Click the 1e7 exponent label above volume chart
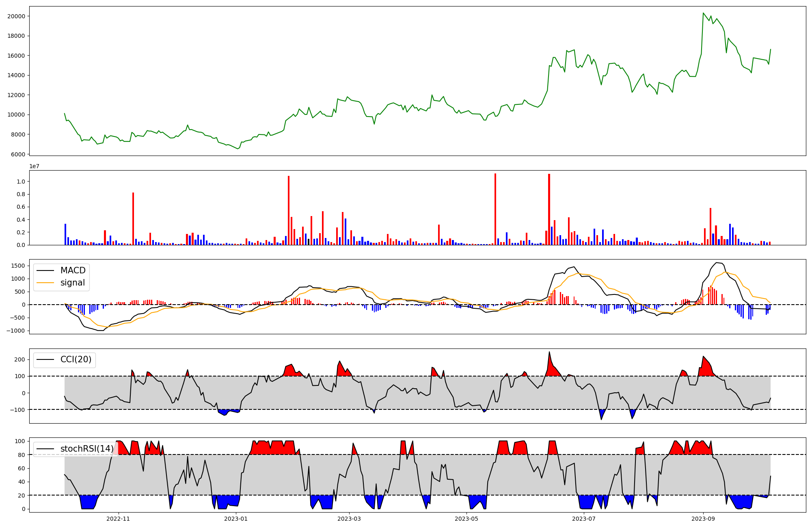 34,166
